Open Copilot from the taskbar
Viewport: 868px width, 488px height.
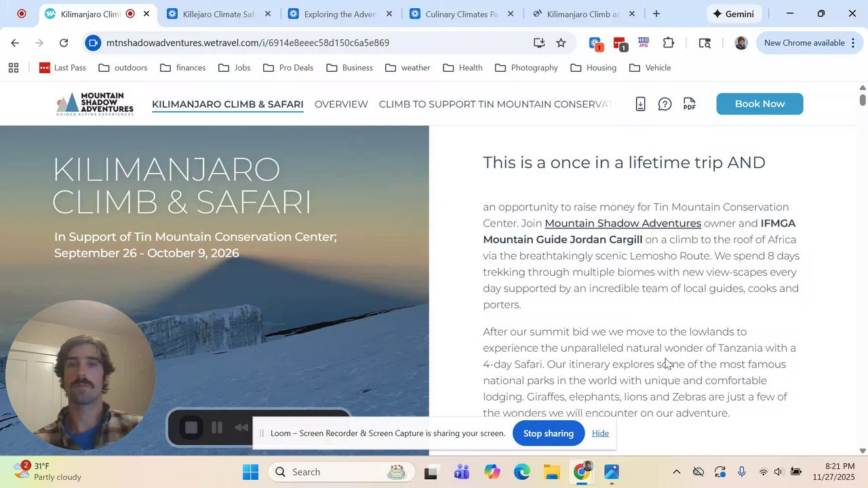pos(492,472)
